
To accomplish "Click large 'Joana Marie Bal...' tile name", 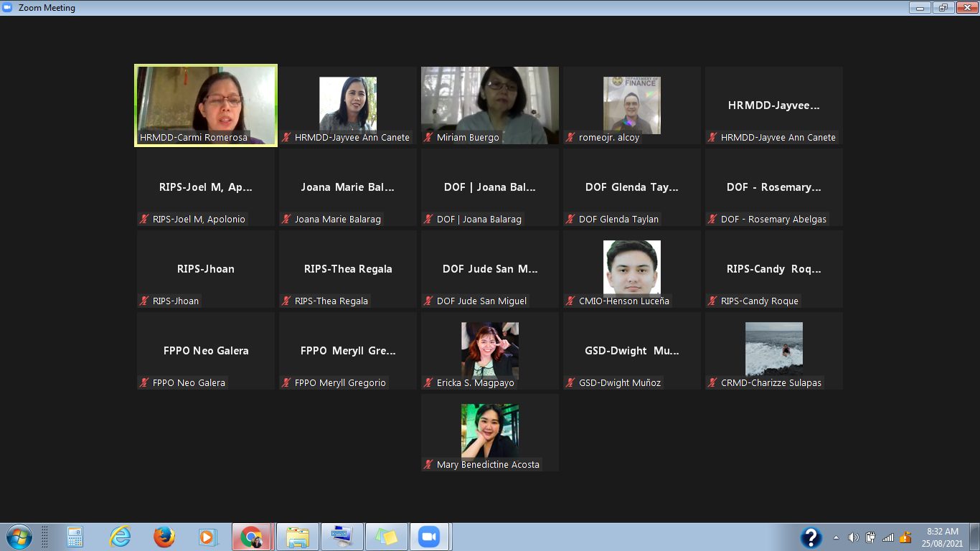I will [348, 187].
